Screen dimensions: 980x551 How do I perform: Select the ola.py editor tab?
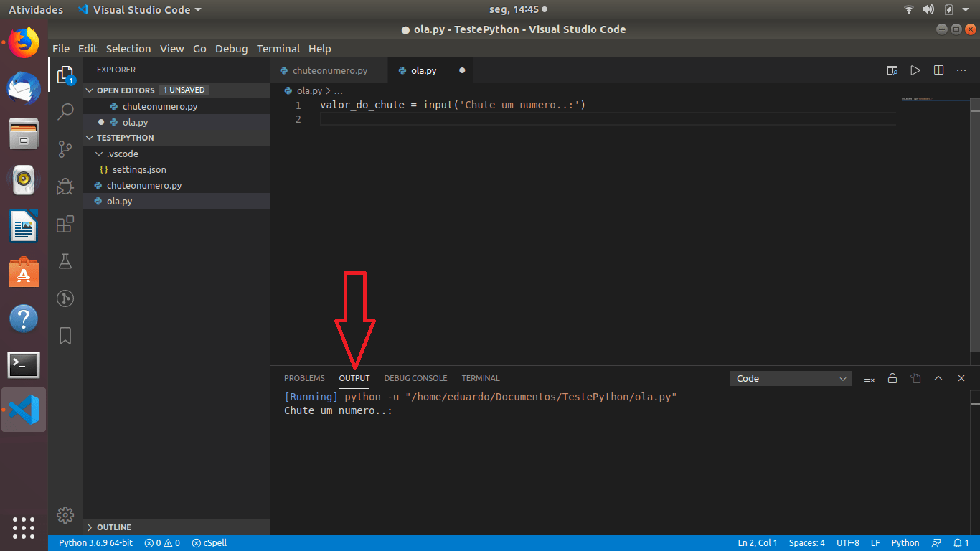[x=423, y=70]
